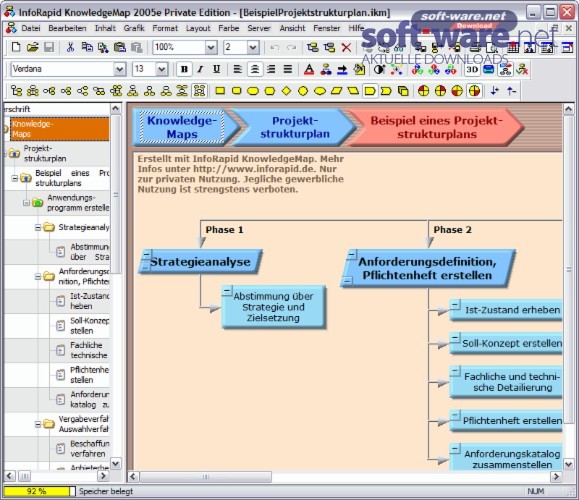Image resolution: width=579 pixels, height=500 pixels.
Task: Collapse Vergabeverfahren folder in the tree
Action: coord(38,424)
